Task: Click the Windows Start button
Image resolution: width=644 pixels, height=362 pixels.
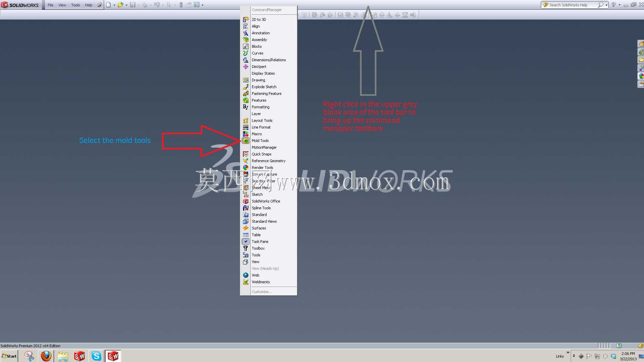Action: (x=9, y=356)
